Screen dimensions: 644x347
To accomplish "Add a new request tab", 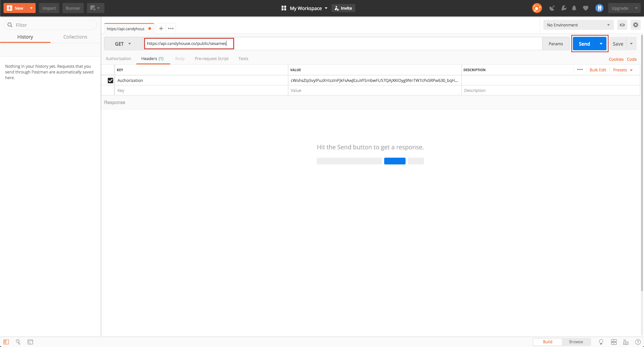I will [161, 28].
